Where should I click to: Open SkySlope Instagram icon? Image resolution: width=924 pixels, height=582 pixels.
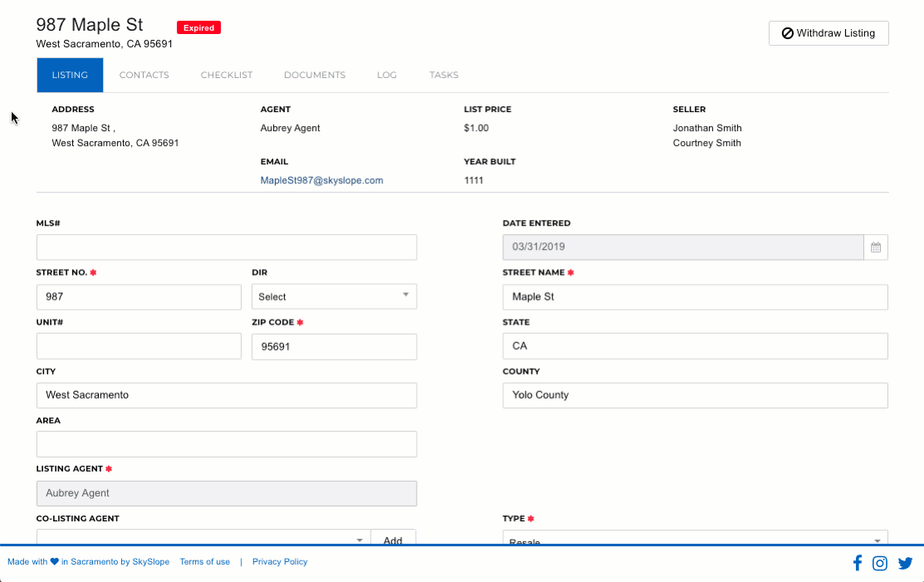point(880,563)
